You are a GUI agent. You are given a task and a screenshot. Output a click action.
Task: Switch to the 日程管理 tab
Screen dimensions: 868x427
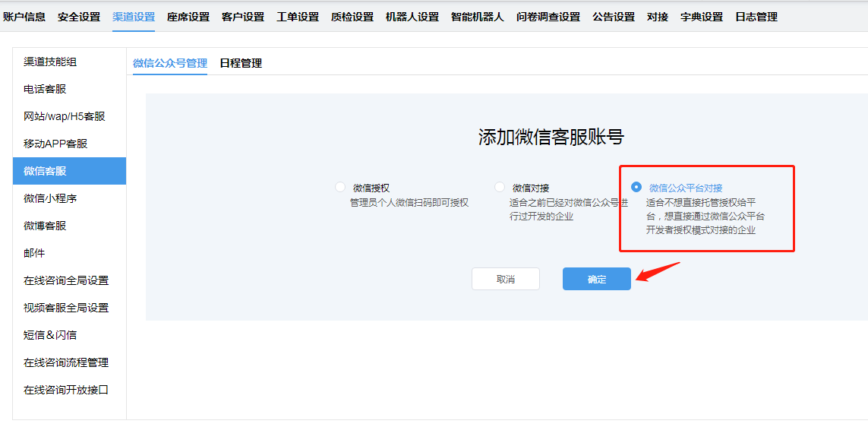pyautogui.click(x=241, y=63)
